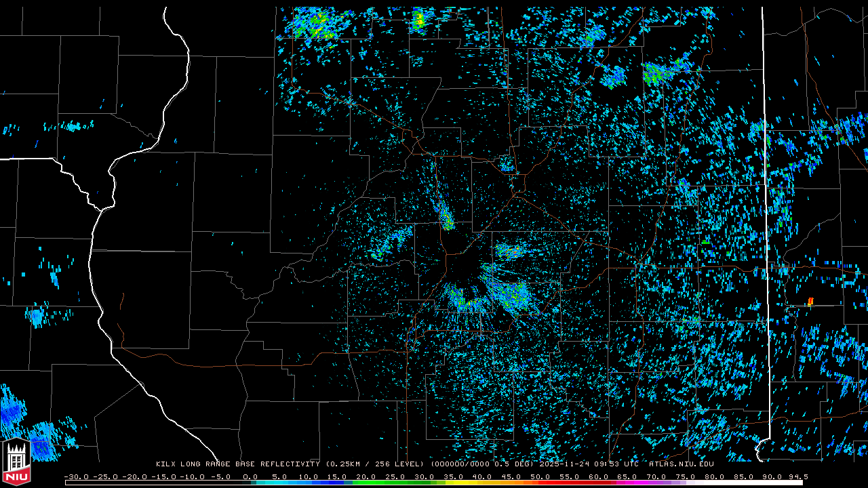This screenshot has height=488, width=868.
Task: Click the NIU castle logo
Action: click(16, 462)
